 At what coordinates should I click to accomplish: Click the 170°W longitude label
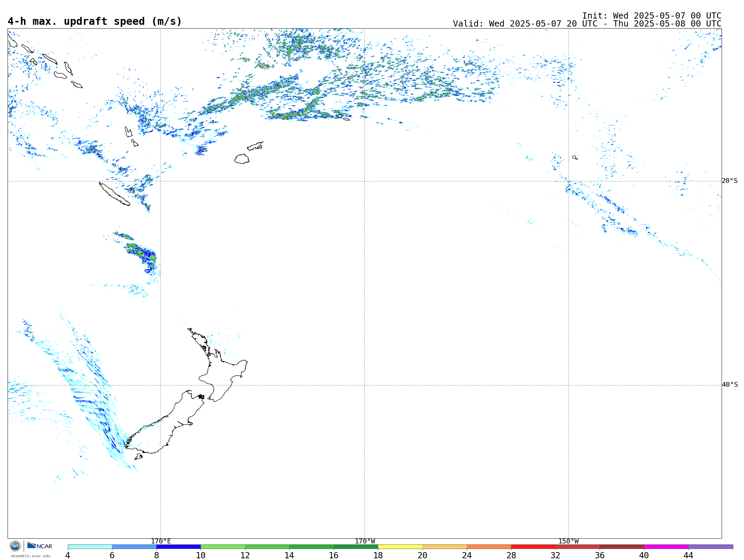[365, 541]
